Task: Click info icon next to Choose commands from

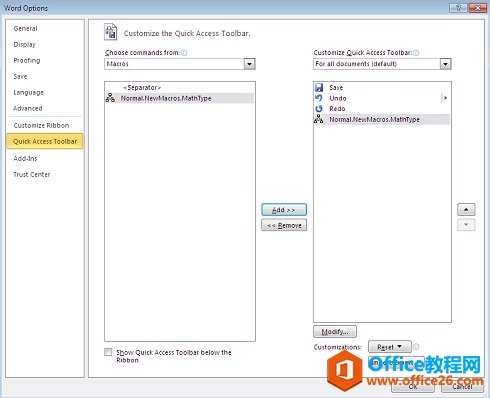Action: [x=184, y=53]
